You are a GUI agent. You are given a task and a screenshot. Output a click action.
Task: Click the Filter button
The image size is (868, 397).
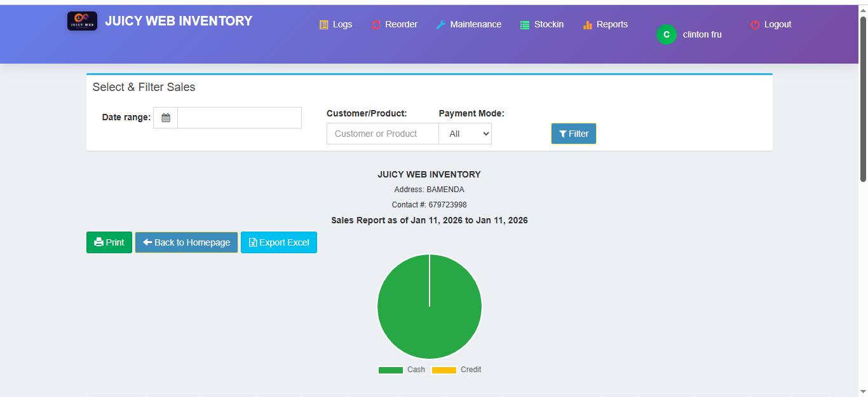coord(573,134)
